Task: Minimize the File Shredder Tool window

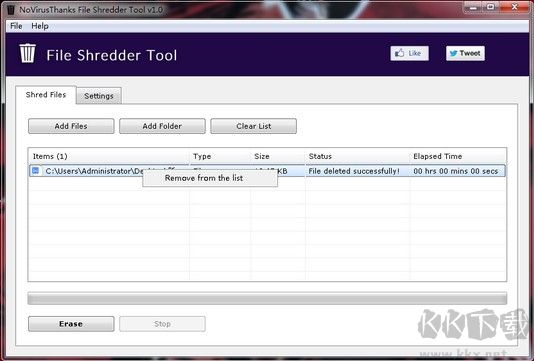Action: [x=473, y=7]
